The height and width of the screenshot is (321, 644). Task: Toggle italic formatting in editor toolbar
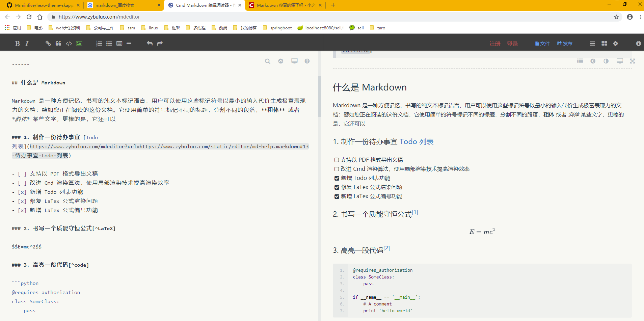27,44
